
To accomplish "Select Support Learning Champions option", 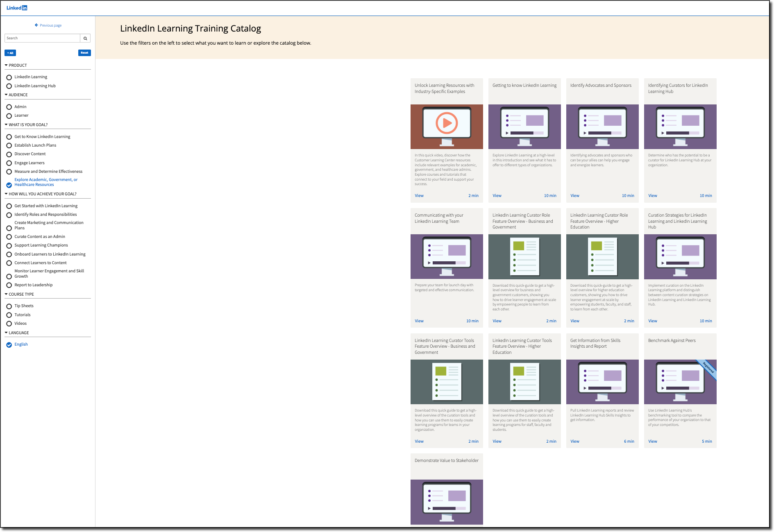I will pyautogui.click(x=9, y=246).
